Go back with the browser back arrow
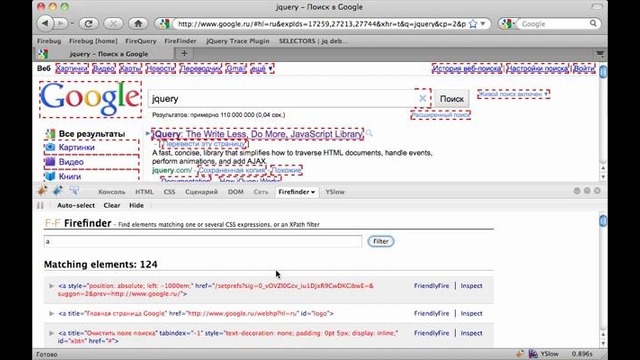 pyautogui.click(x=45, y=24)
